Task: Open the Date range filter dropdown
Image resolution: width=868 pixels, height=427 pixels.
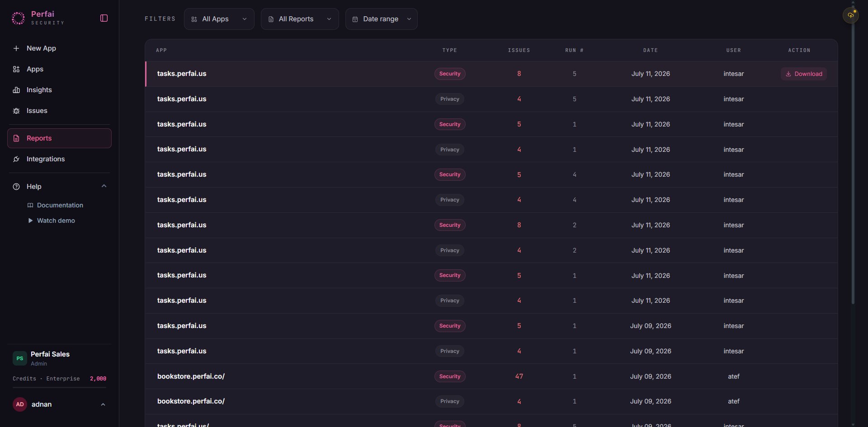Action: (x=382, y=19)
